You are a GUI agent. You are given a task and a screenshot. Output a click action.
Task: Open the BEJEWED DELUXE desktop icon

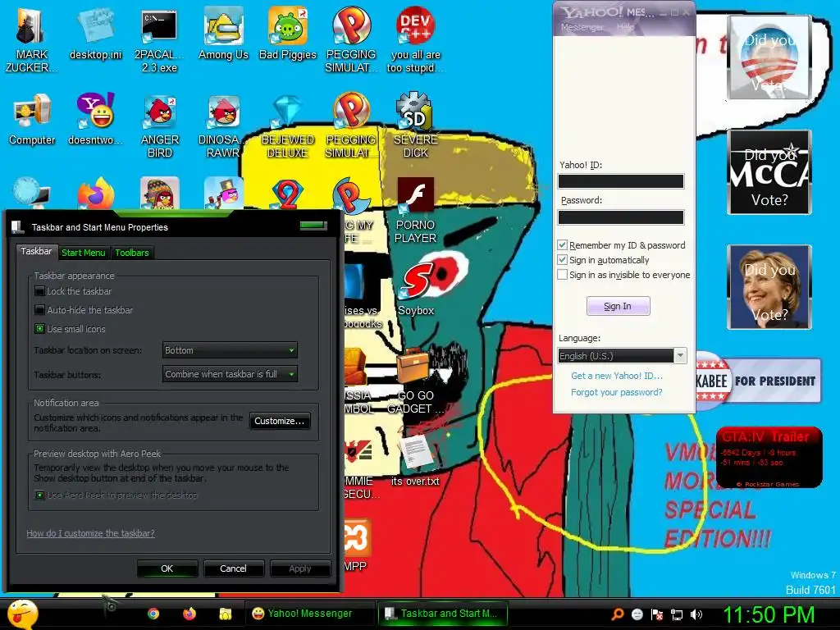point(288,126)
